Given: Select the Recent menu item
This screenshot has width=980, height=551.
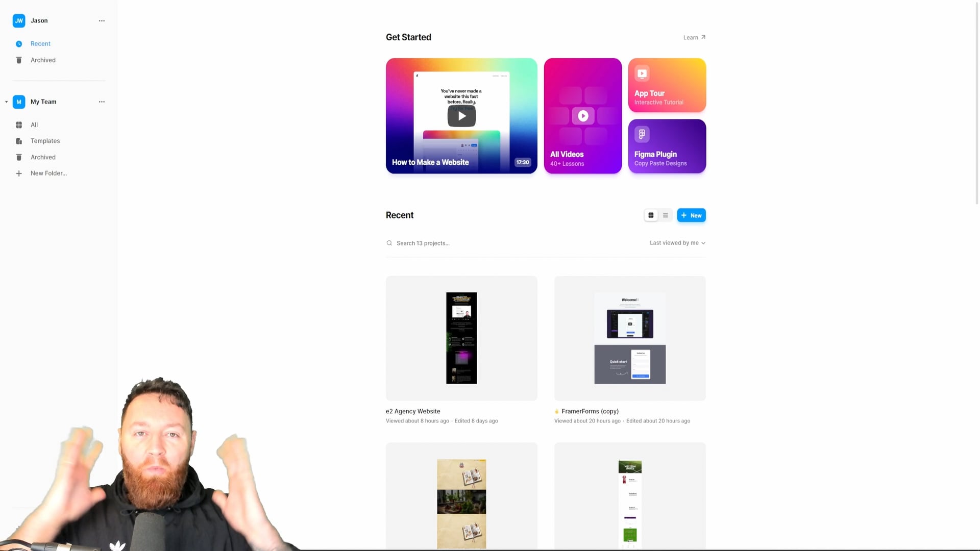Looking at the screenshot, I should pos(40,43).
